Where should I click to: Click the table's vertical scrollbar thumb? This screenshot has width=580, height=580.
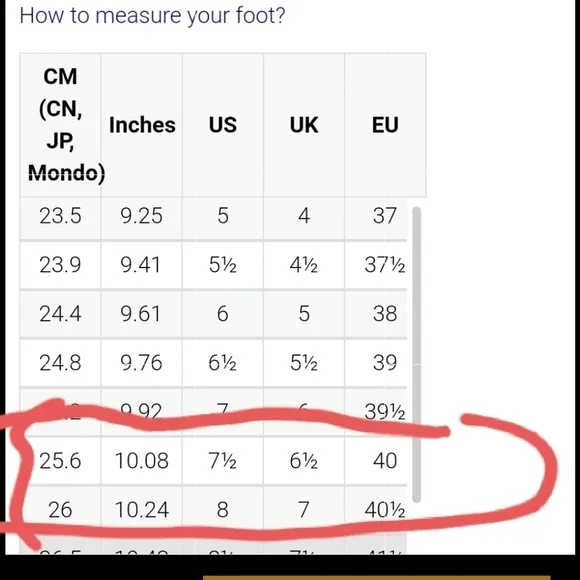click(x=417, y=354)
